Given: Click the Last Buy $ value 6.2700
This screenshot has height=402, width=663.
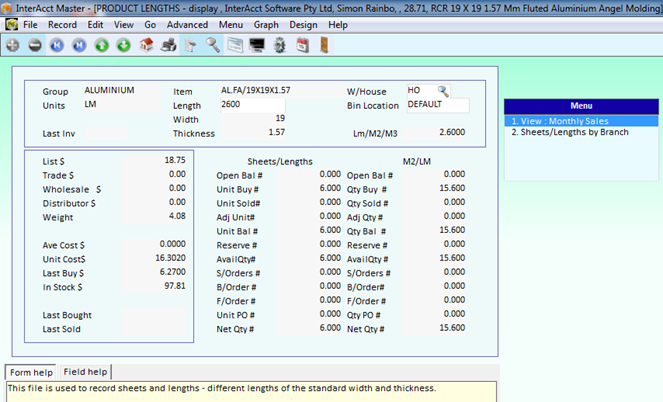Looking at the screenshot, I should coord(173,272).
